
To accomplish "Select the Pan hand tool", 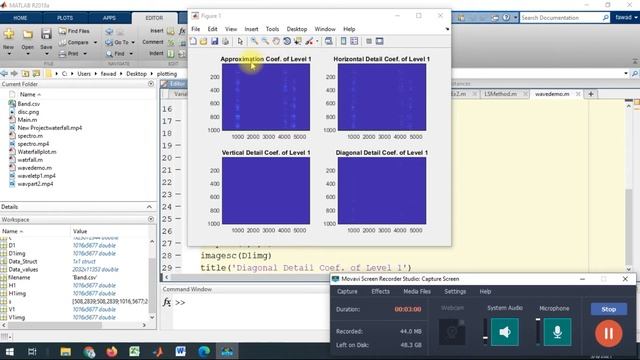I will click(276, 41).
